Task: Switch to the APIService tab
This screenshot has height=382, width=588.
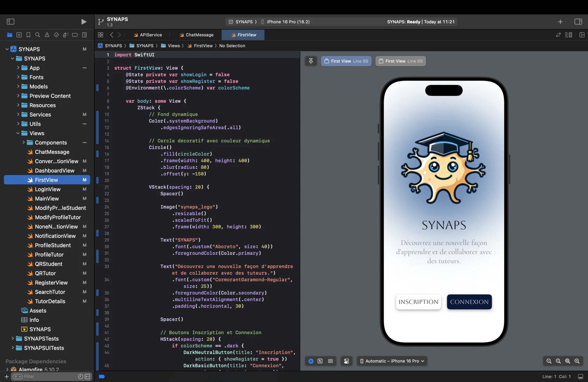Action: tap(148, 35)
